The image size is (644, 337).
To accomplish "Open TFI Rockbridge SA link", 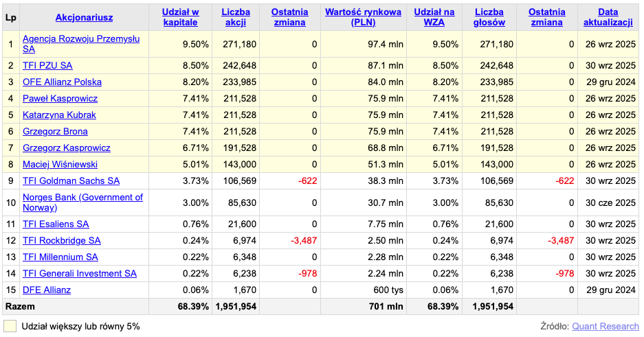I will click(x=62, y=241).
